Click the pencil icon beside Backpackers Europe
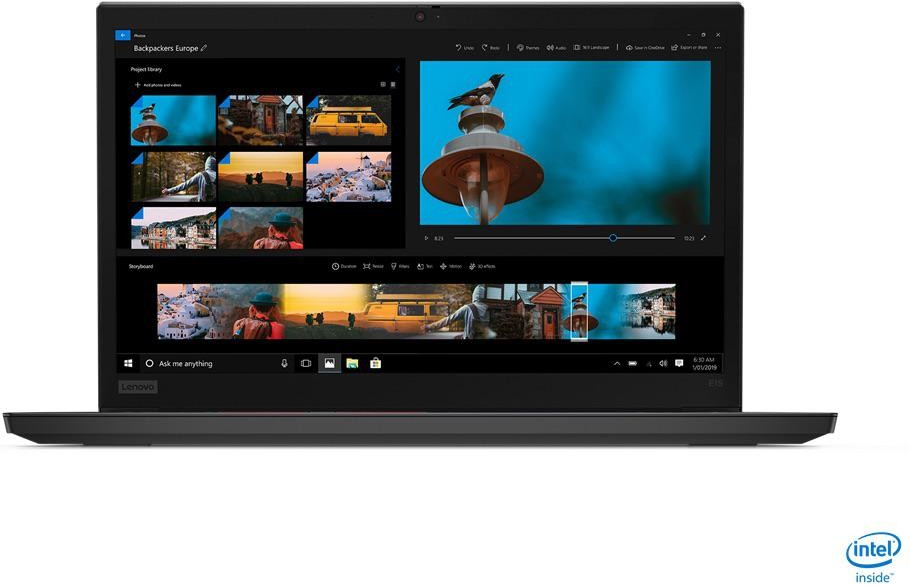The height and width of the screenshot is (586, 910). pyautogui.click(x=204, y=47)
